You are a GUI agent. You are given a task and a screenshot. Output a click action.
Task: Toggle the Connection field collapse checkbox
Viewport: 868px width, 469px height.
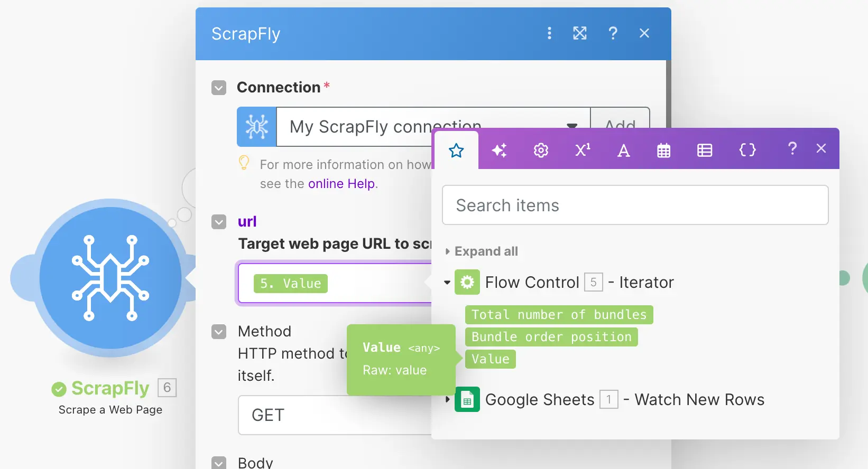tap(219, 88)
